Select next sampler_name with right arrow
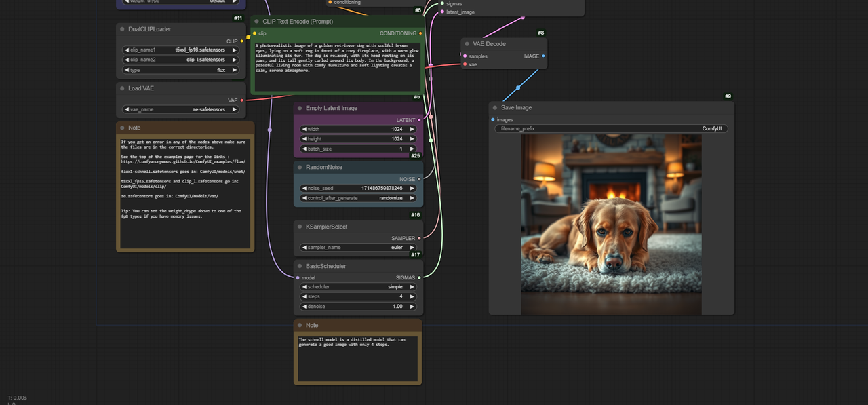This screenshot has width=868, height=405. pos(412,248)
